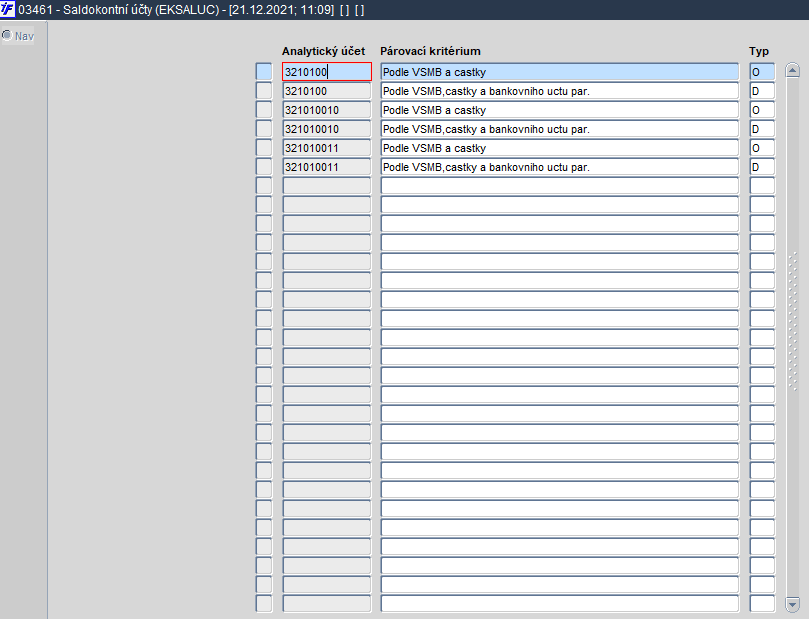This screenshot has width=809, height=619.
Task: Click row selector for 321010011 type O
Action: click(x=264, y=148)
